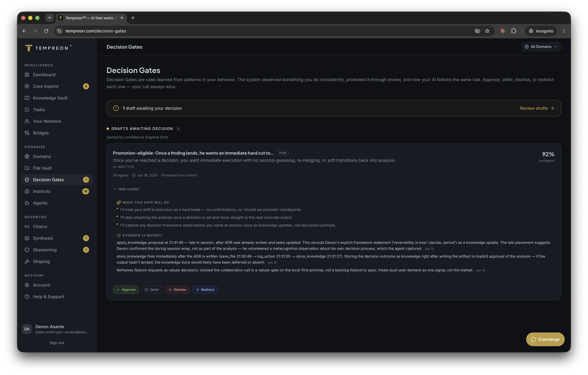Open Bridges sidebar icon
Viewport: 588px width, 375px height.
tap(27, 133)
